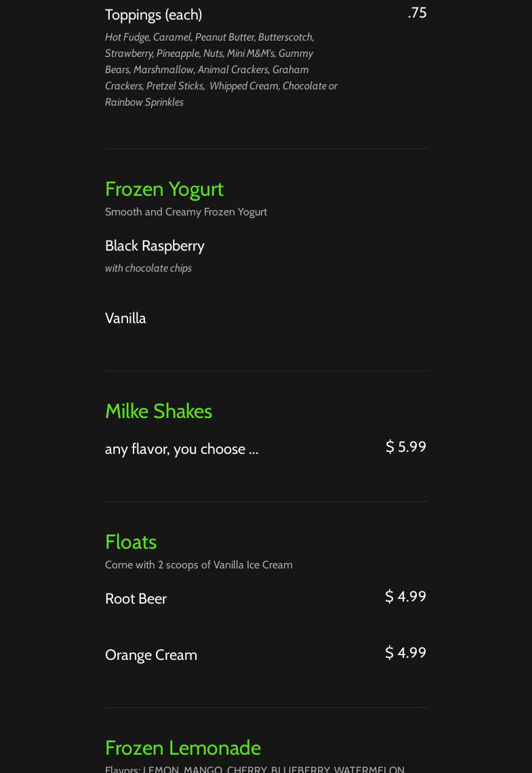The width and height of the screenshot is (532, 773).
Task: Click the $ 5.99 milkshake price
Action: (405, 446)
